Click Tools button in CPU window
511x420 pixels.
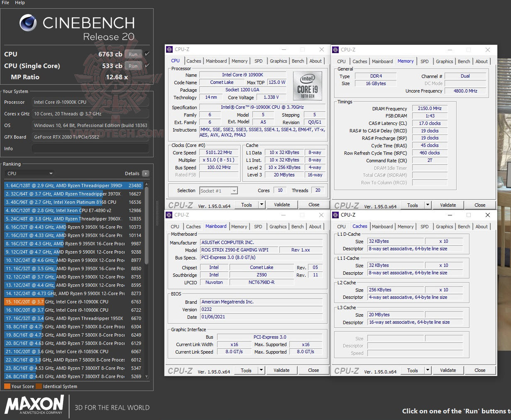click(247, 205)
